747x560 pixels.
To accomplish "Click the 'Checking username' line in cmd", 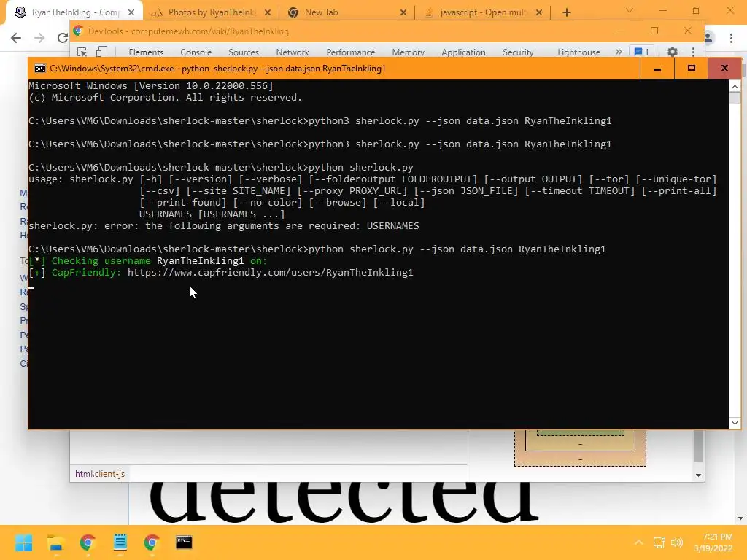I will point(147,260).
